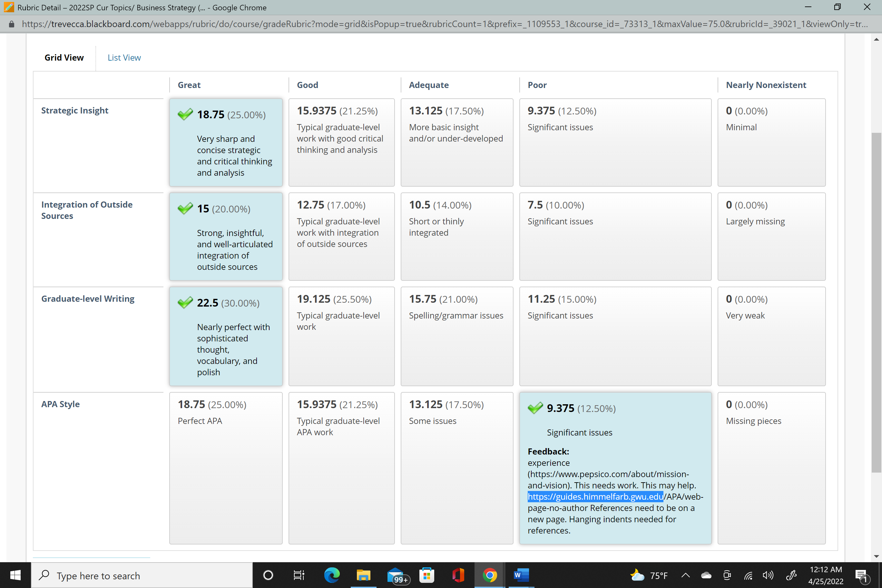Screen dimensions: 882x588
Task: Click the Integration of Outside Sources row label
Action: (87, 210)
